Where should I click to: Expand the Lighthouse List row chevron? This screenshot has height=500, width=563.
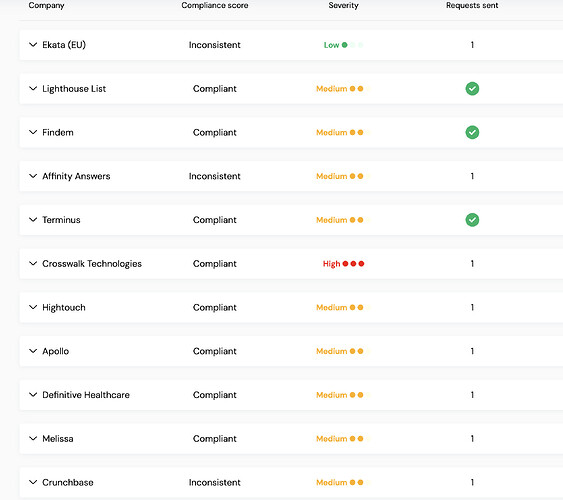click(x=33, y=89)
